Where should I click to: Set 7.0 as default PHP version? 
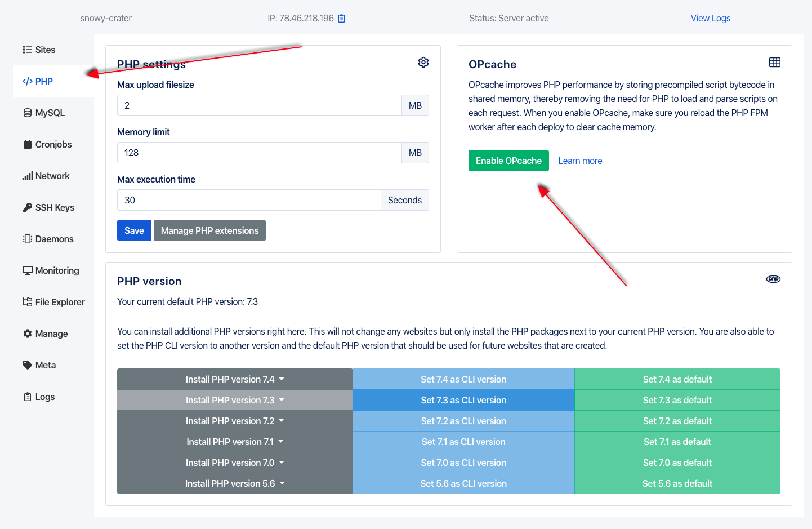pos(677,463)
